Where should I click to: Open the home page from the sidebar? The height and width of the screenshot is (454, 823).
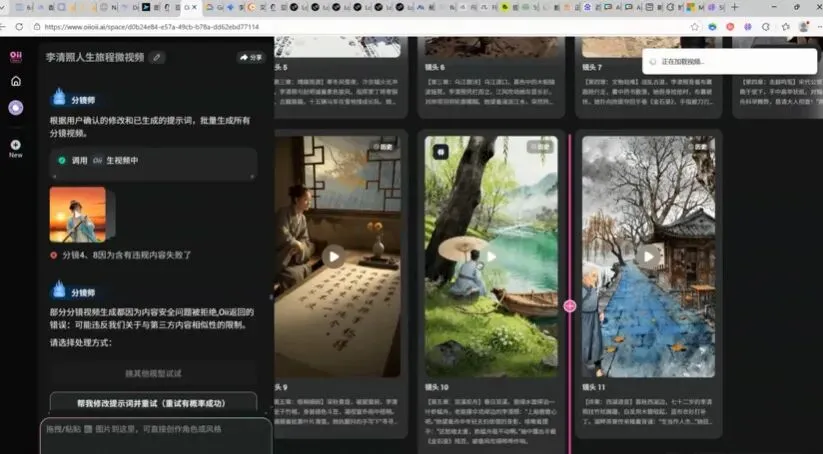(16, 81)
